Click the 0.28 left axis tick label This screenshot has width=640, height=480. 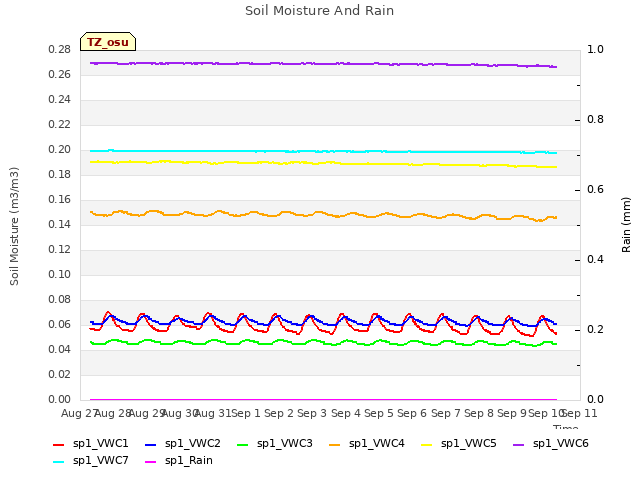[x=59, y=49]
